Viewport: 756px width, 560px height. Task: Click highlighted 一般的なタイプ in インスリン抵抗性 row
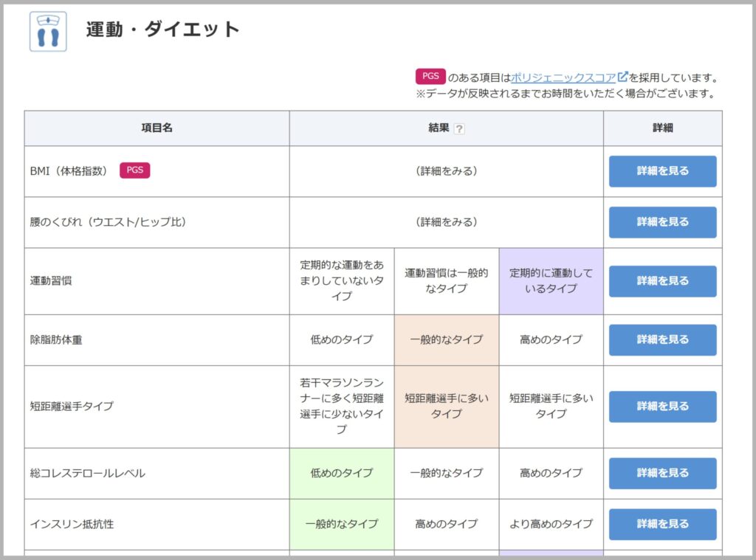[x=342, y=525]
